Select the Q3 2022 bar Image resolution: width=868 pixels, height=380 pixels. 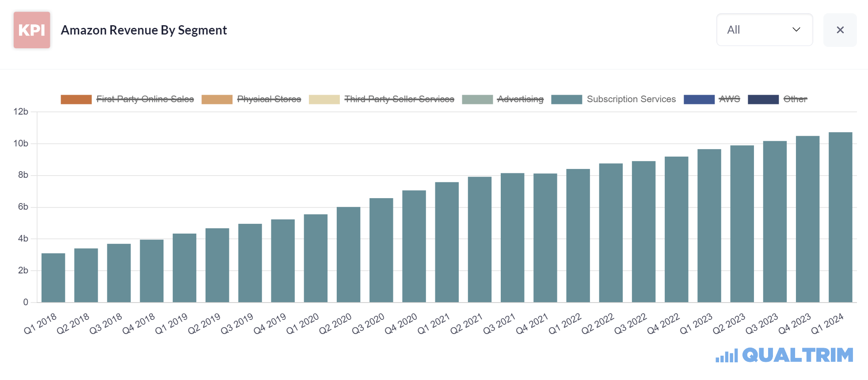click(x=643, y=232)
